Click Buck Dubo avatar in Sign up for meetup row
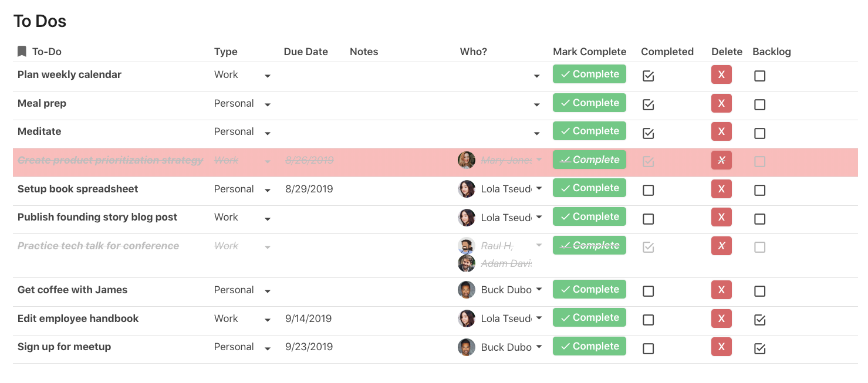The width and height of the screenshot is (868, 383). point(467,347)
